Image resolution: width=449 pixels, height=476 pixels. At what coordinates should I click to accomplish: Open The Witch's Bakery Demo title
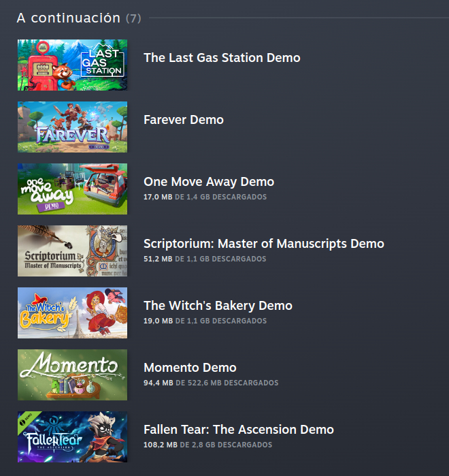pos(218,306)
